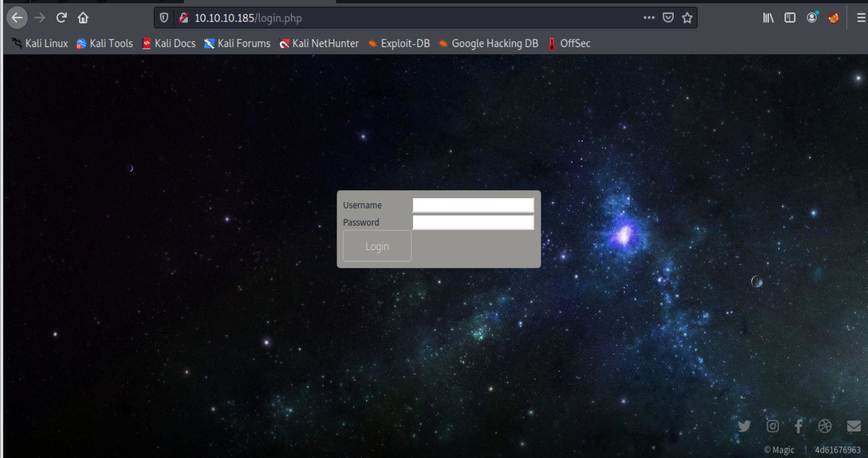This screenshot has height=458, width=868.
Task: Open the OffSec bookmark
Action: (569, 43)
